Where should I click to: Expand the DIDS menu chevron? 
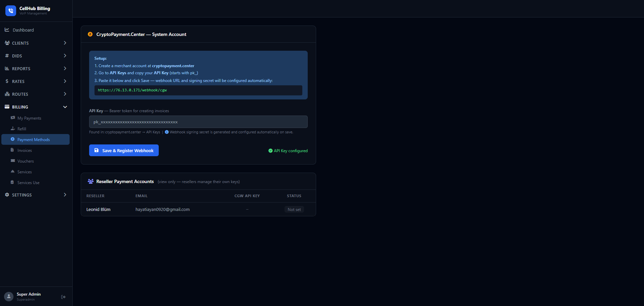[65, 56]
